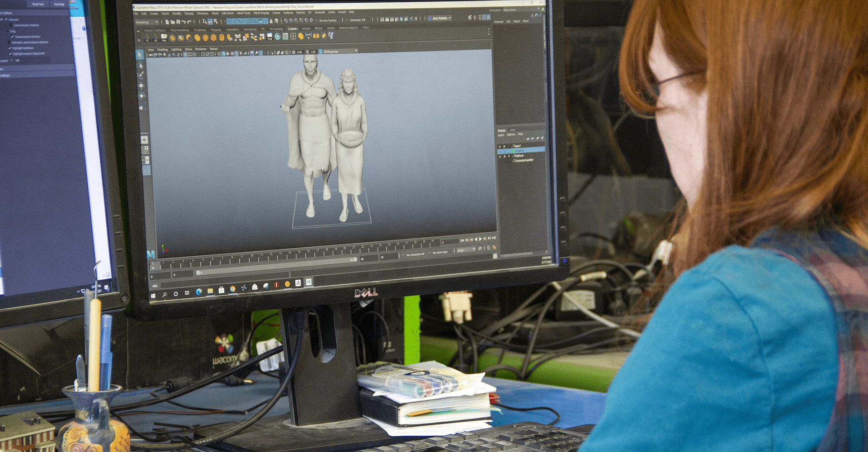Toggle the Channel Box sidebar icon
The image size is (868, 452).
pos(489,17)
